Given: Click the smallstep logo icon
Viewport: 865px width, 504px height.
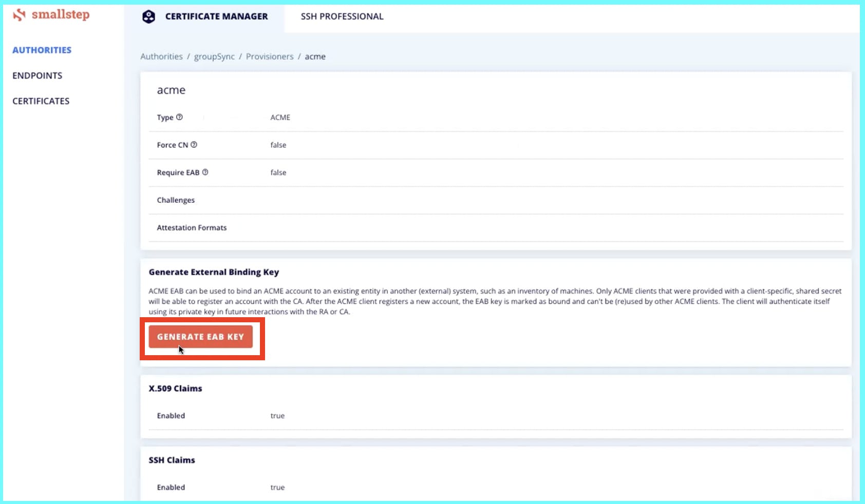Looking at the screenshot, I should pos(20,15).
